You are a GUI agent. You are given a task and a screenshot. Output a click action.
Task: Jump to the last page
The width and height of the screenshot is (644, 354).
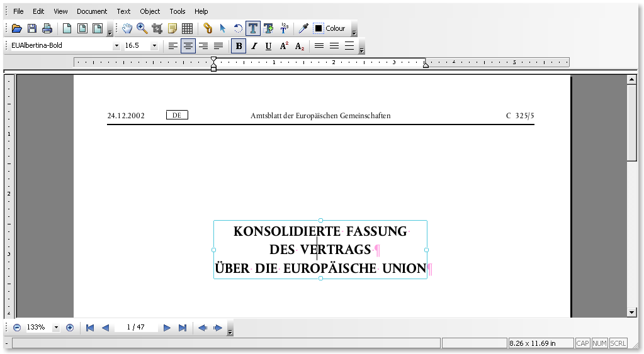point(183,328)
